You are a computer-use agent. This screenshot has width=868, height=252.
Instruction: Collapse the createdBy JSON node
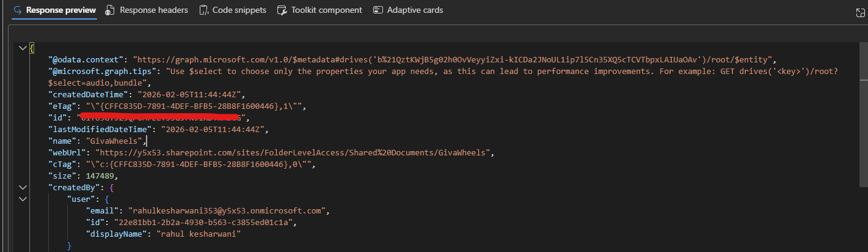tap(23, 187)
